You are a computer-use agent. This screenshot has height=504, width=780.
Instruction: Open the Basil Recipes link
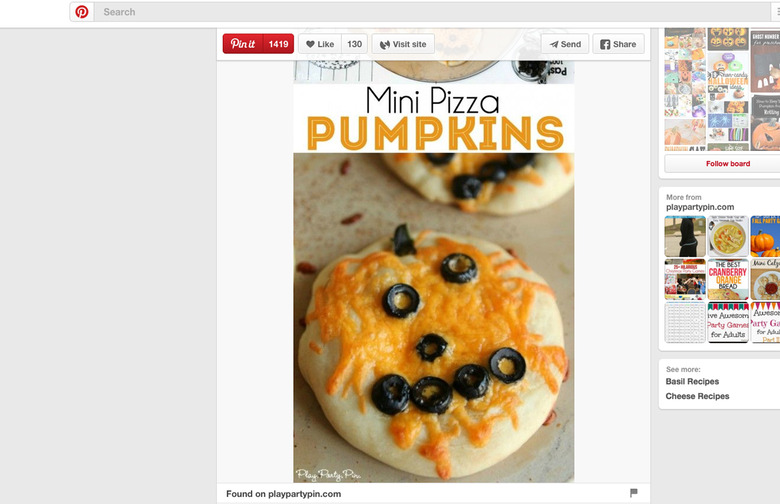click(692, 381)
